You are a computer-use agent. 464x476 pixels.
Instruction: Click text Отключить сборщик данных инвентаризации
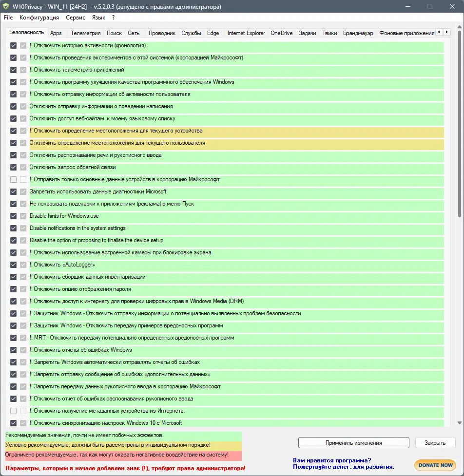tap(87, 277)
